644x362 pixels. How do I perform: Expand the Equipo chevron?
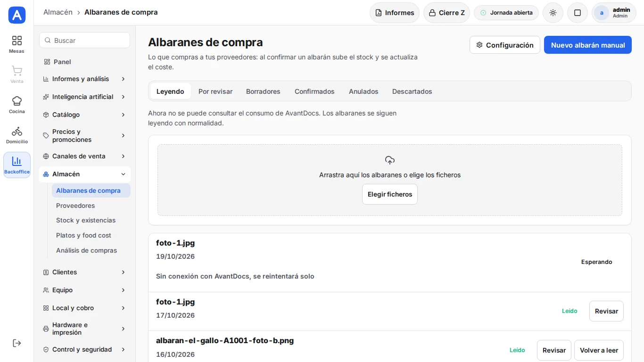[x=123, y=290]
